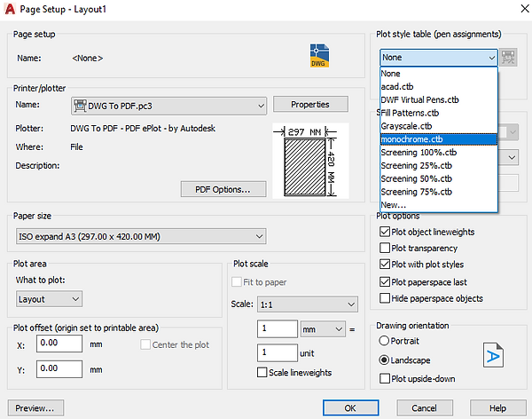
Task: Choose Grayscale.ctb plot style
Action: pos(439,126)
